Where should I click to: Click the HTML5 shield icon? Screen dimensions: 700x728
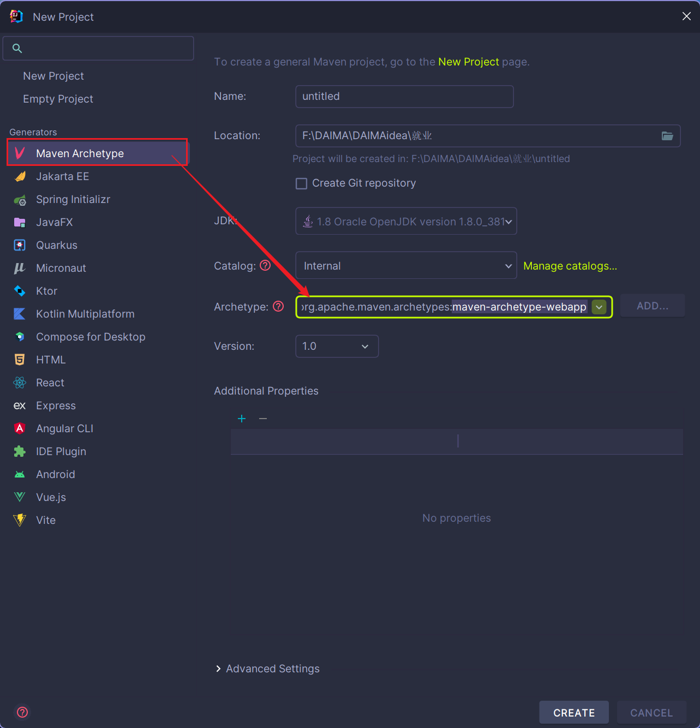click(20, 360)
